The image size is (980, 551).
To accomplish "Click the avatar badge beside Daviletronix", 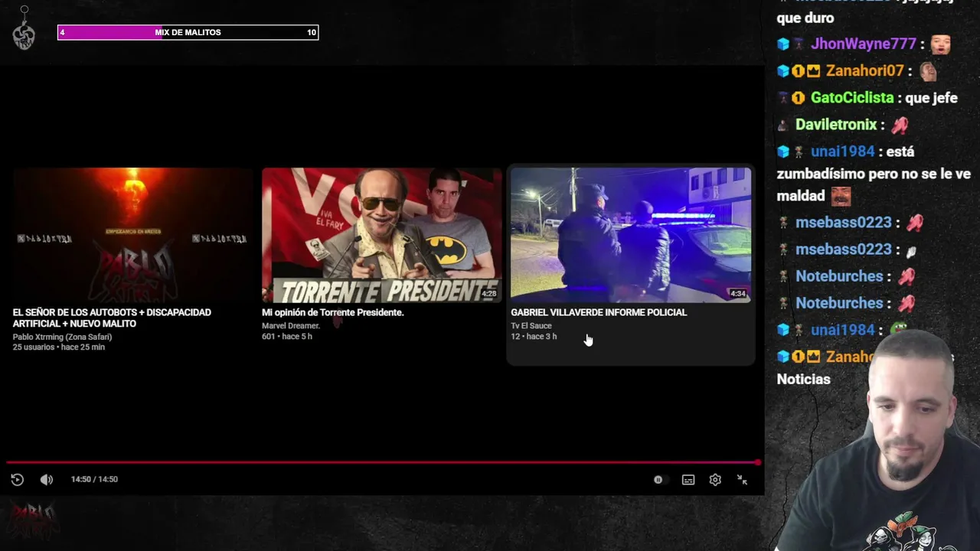I will (782, 125).
